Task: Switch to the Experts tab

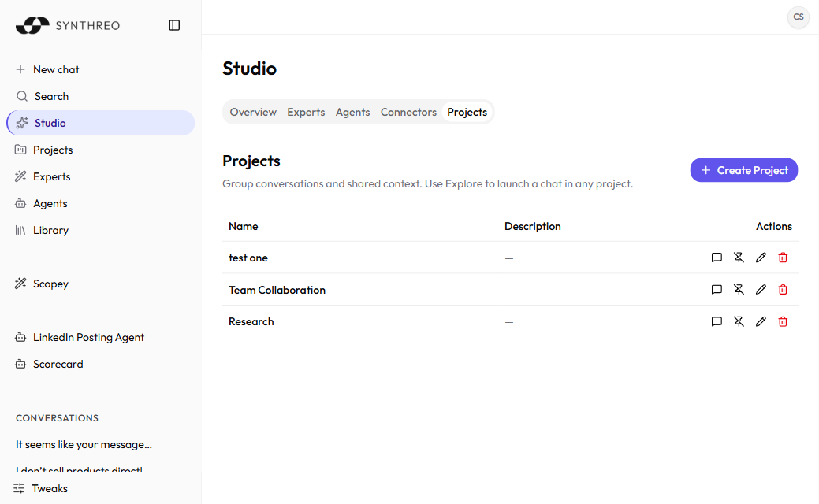Action: point(306,112)
